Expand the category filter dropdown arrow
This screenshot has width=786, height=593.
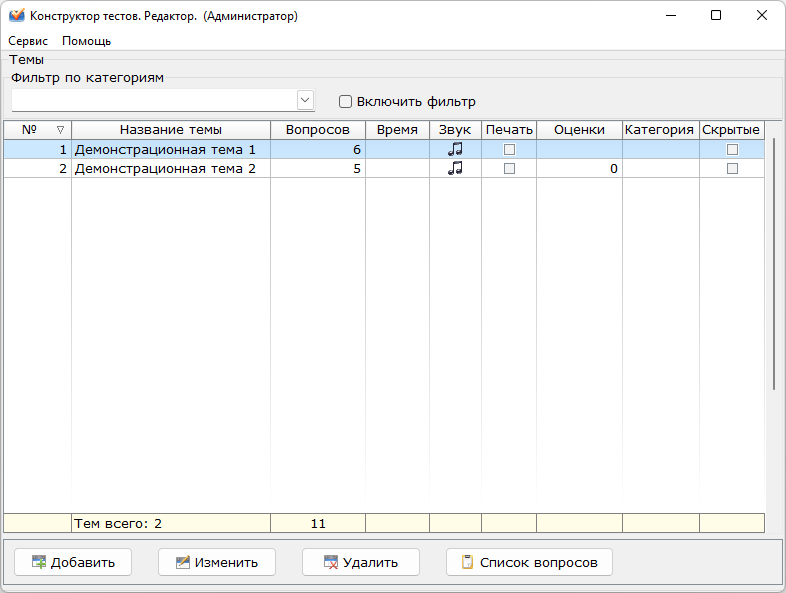(x=305, y=100)
